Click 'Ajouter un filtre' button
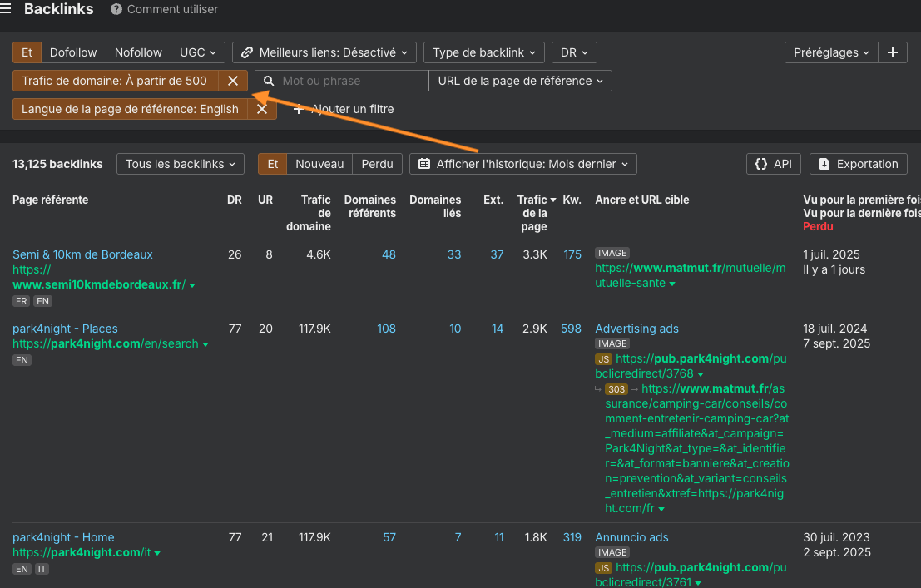 click(343, 109)
